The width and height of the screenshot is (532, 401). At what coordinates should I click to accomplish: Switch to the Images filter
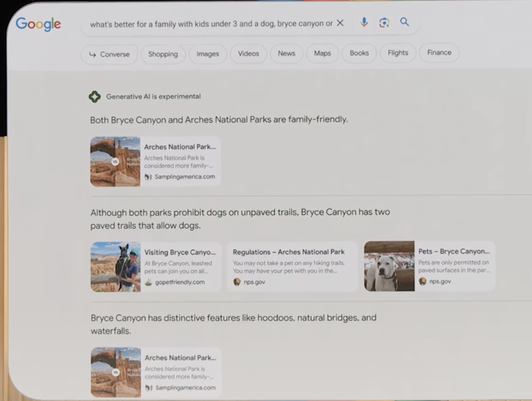pos(208,54)
